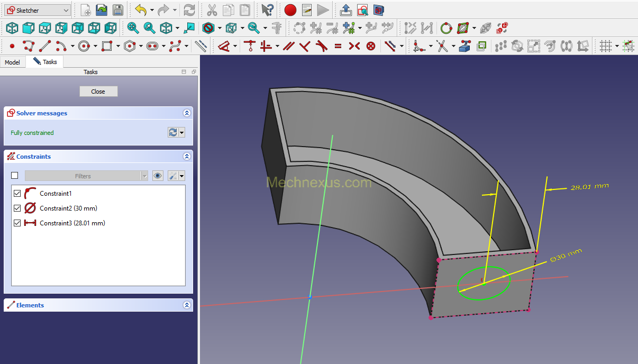The image size is (638, 364).
Task: Select Constraint3 (28.01 mm) in list
Action: [72, 223]
